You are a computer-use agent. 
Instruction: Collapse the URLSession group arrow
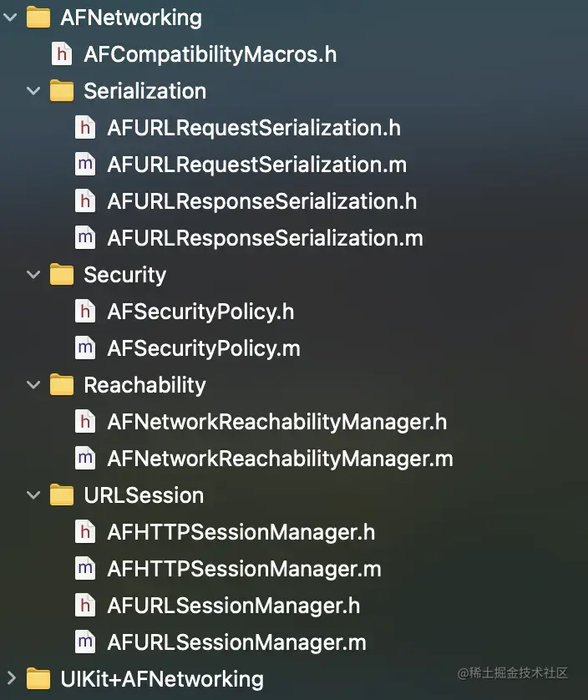click(33, 495)
